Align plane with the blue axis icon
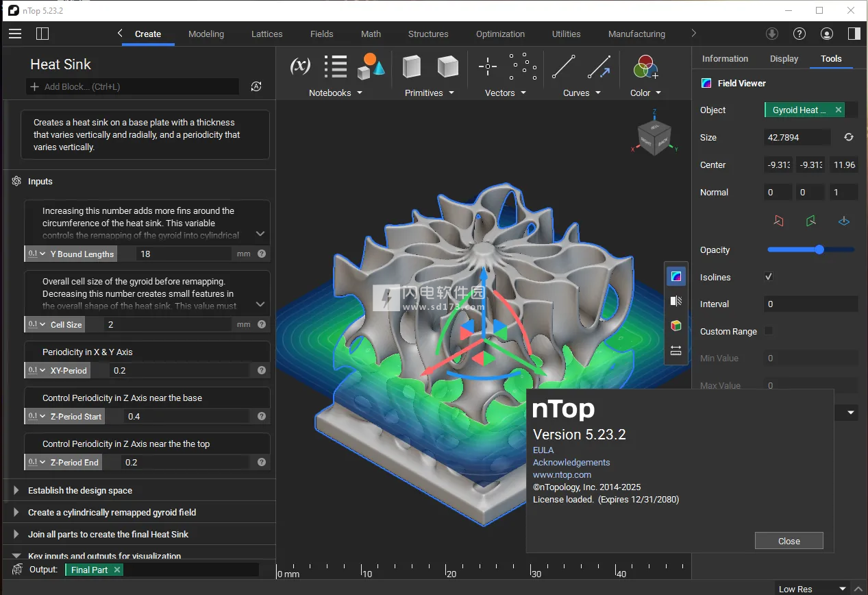Screen dimensions: 868x595 tap(844, 221)
